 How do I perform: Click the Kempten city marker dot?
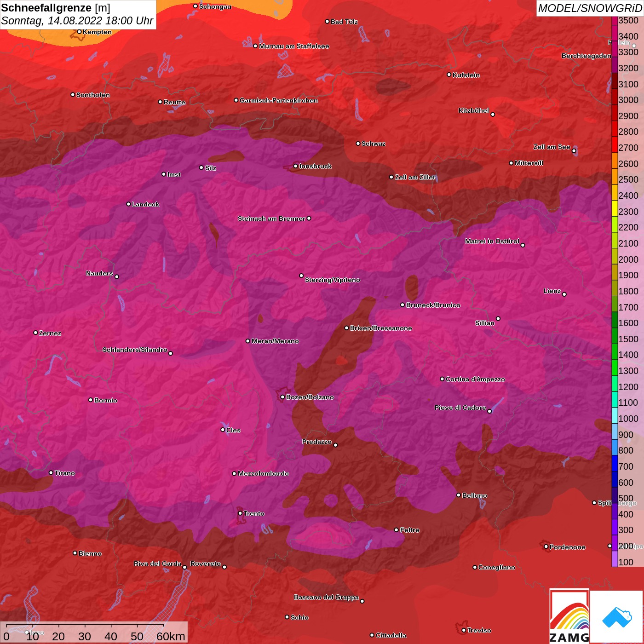tap(79, 32)
